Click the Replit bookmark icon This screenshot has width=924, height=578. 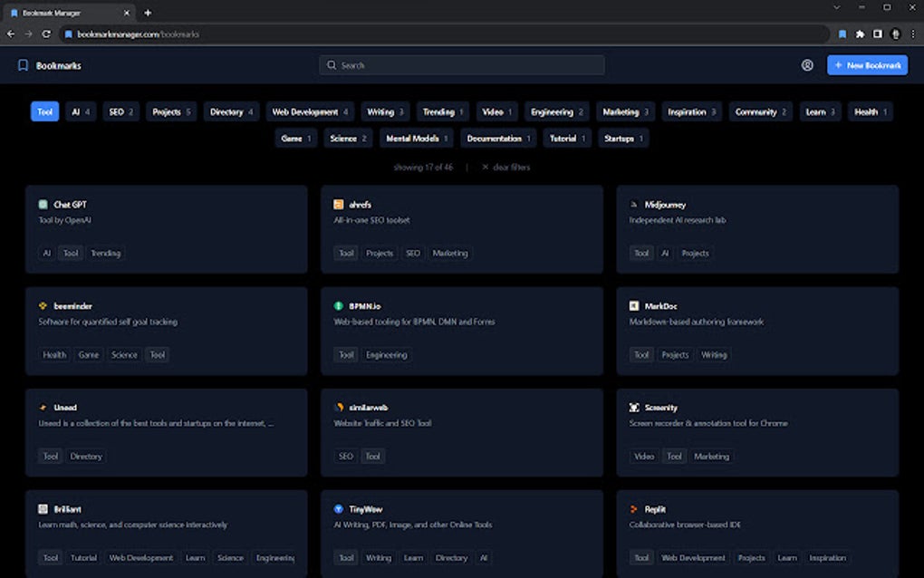point(632,508)
